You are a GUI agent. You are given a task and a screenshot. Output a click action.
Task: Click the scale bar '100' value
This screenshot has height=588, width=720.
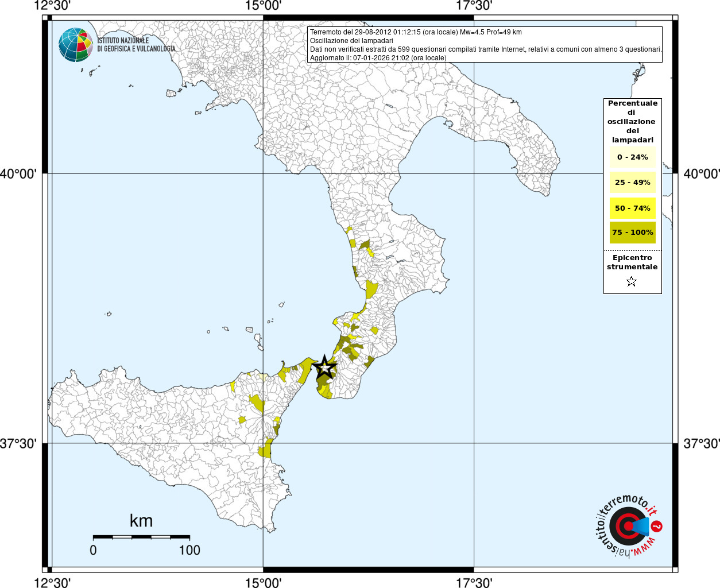click(x=189, y=550)
